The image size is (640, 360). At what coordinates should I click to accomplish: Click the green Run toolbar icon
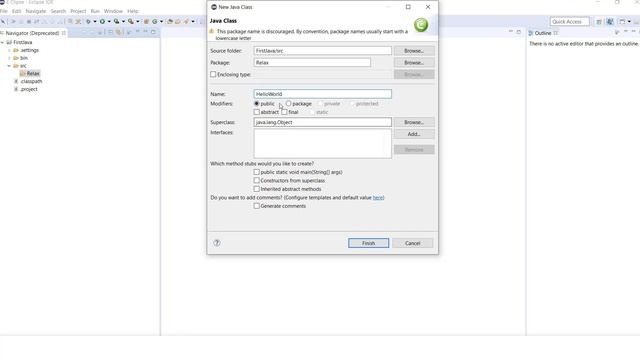pyautogui.click(x=102, y=21)
